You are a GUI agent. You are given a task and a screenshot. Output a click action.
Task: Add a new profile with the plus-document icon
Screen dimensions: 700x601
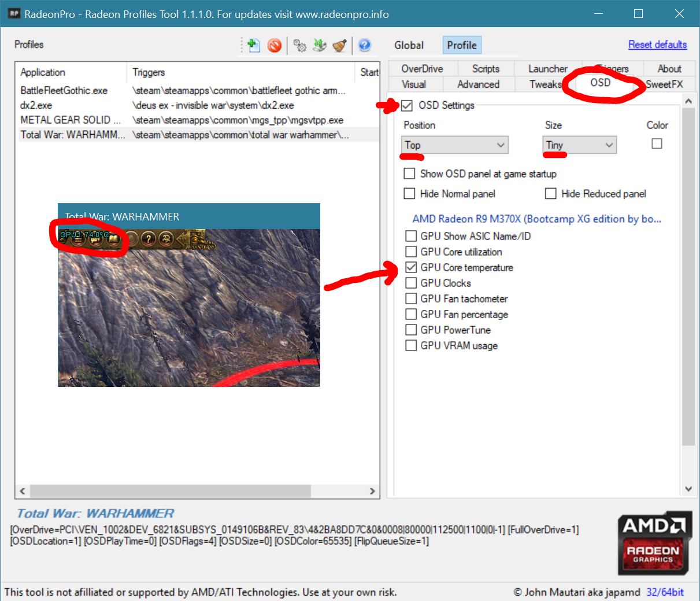(253, 45)
